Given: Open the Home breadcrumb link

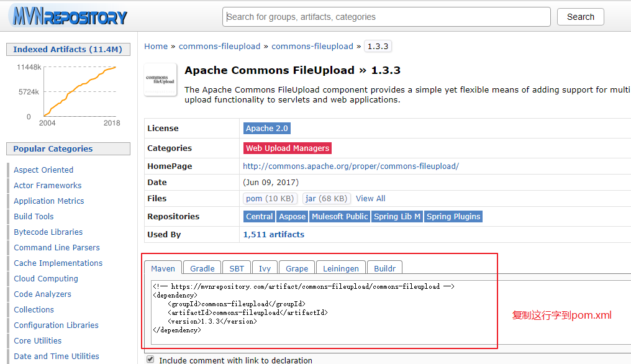Looking at the screenshot, I should point(156,47).
